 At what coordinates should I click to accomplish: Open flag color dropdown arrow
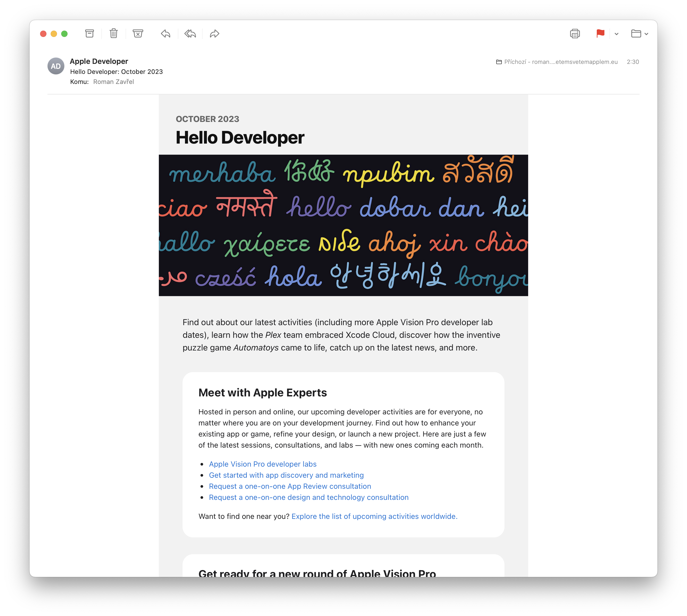616,34
